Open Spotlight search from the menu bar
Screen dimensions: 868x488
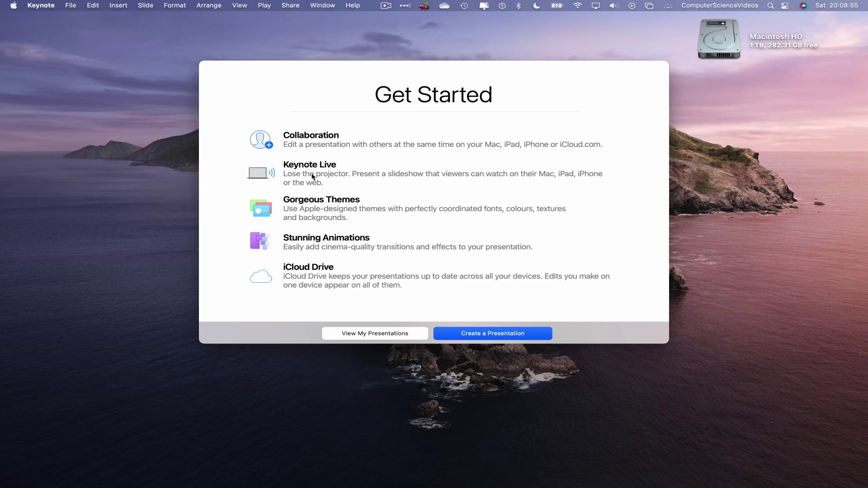click(770, 5)
